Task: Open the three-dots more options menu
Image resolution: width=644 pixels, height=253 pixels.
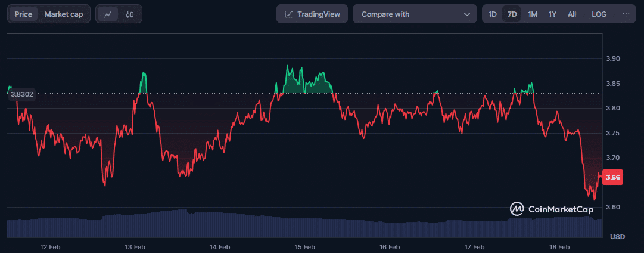Action: click(626, 14)
